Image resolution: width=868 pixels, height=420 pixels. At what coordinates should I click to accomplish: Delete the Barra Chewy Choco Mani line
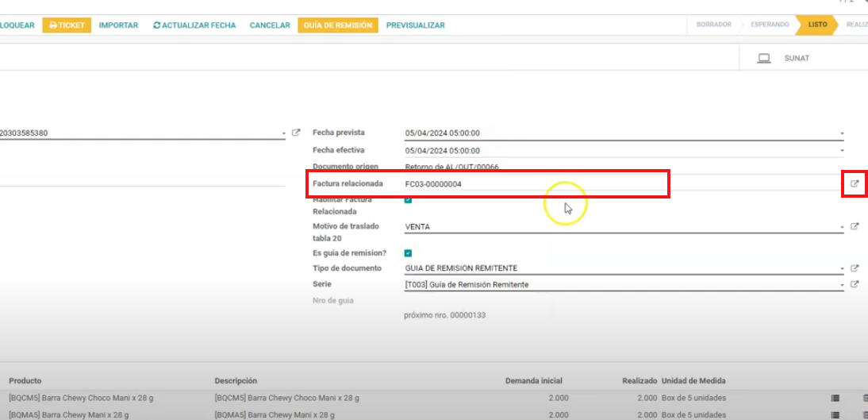click(x=865, y=398)
